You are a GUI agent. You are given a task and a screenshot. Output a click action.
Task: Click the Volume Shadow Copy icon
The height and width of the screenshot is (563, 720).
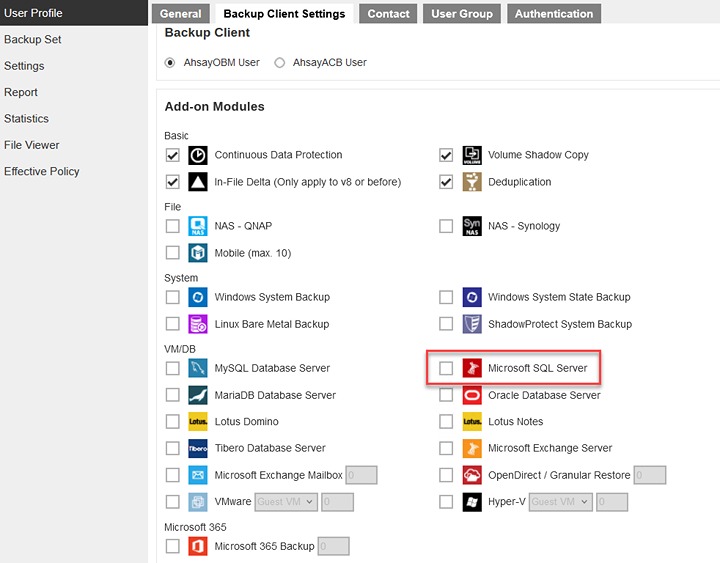pos(472,155)
